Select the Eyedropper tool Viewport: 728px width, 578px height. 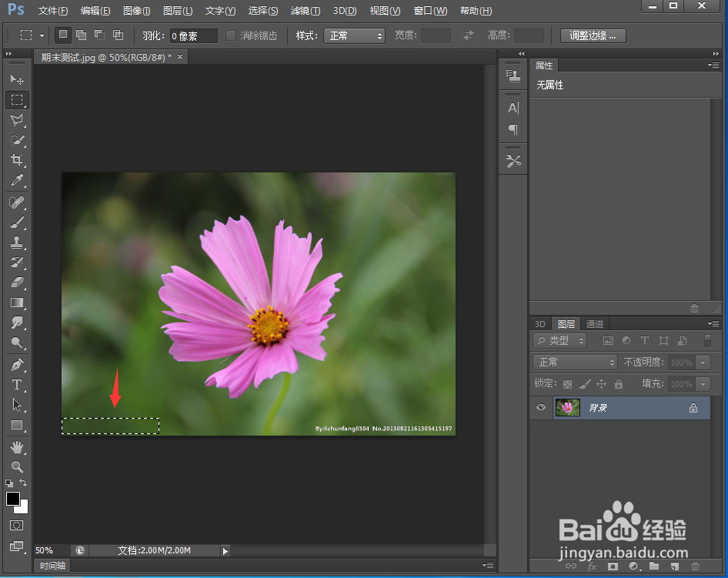point(17,181)
